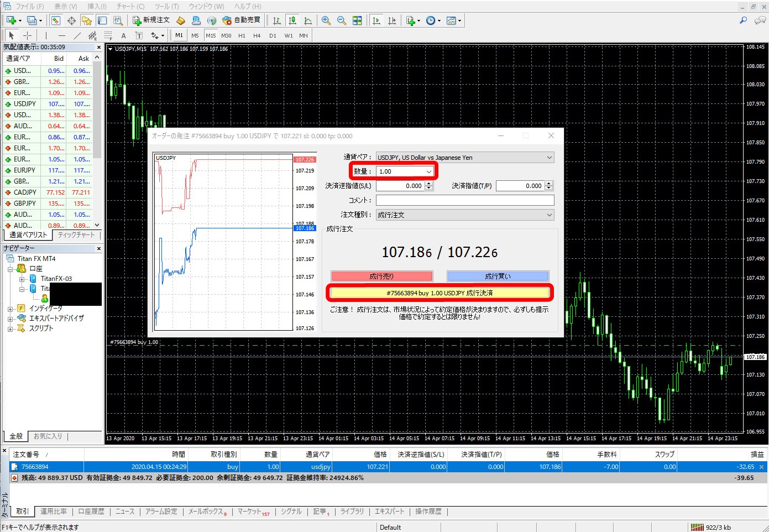The width and height of the screenshot is (769, 532).
Task: Switch to 口座履歴 tab
Action: (x=91, y=512)
